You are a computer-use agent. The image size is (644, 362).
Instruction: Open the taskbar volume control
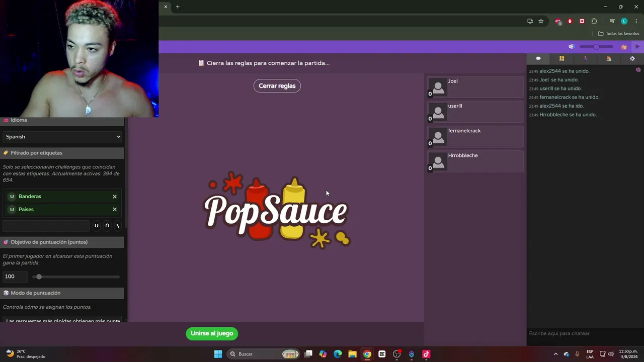pos(611,354)
